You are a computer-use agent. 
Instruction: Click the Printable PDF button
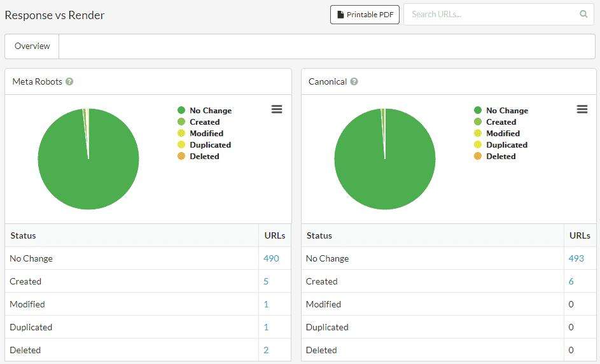point(365,15)
